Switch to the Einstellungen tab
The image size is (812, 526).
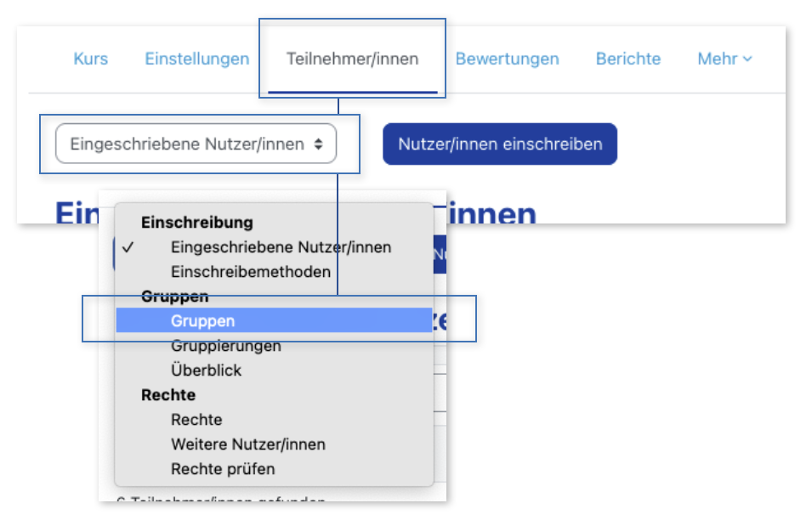tap(196, 59)
